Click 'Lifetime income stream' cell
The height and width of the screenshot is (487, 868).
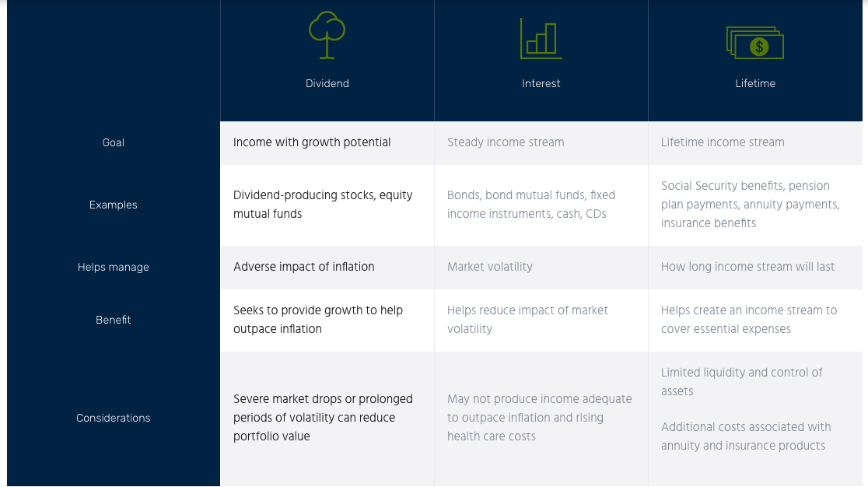tap(723, 142)
